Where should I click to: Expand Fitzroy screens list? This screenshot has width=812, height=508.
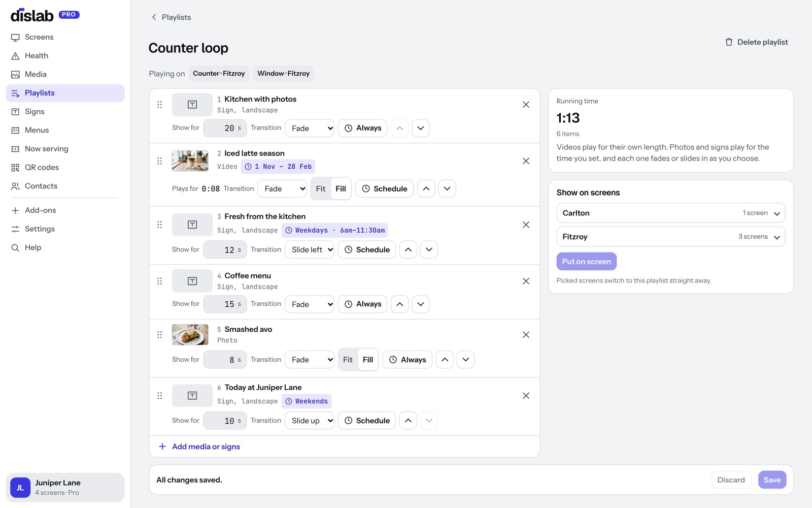coord(671,237)
